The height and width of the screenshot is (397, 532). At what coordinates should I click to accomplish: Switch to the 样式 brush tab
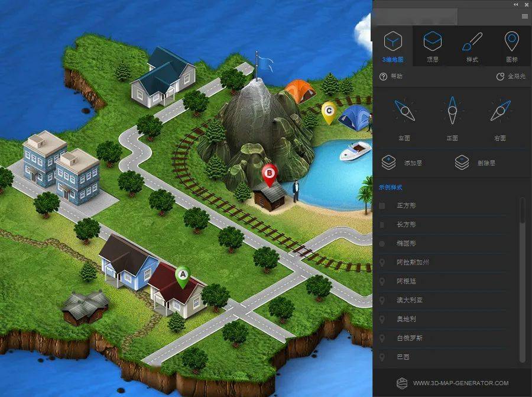tap(472, 46)
